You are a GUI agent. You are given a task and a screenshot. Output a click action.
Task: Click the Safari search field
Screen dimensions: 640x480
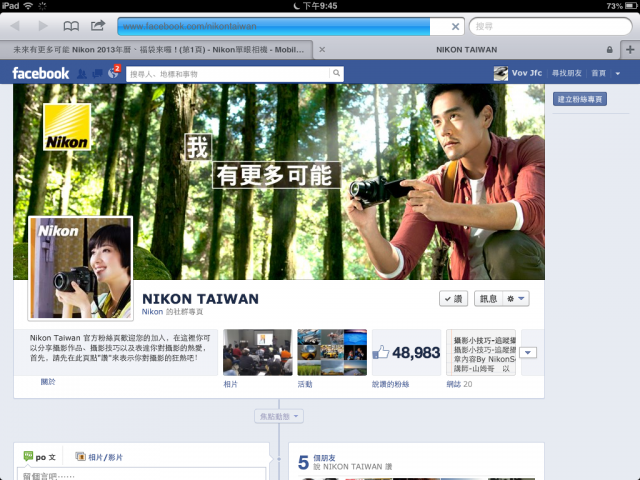pos(550,27)
